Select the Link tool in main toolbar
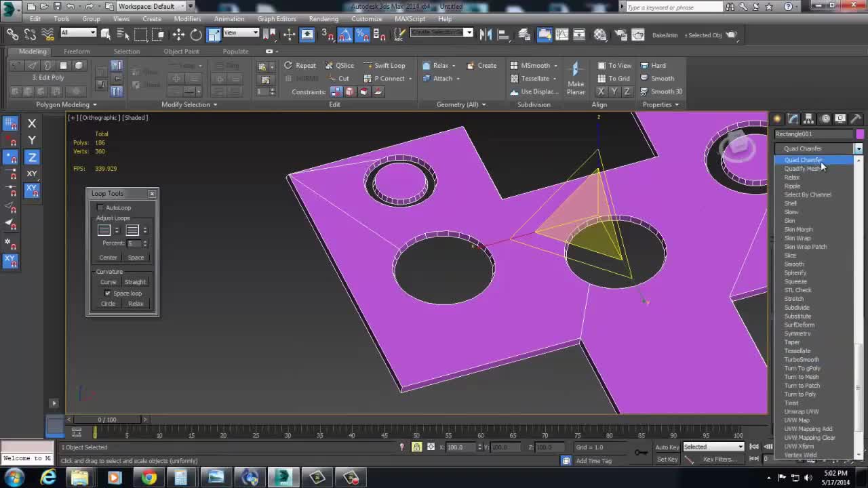Screen dimensions: 868x488 point(12,35)
